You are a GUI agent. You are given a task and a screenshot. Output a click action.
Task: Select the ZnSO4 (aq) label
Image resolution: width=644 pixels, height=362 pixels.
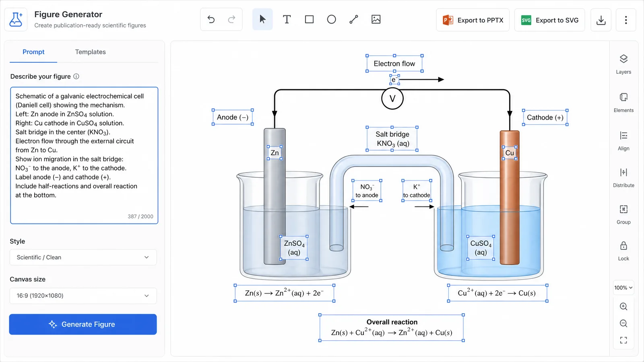294,248
